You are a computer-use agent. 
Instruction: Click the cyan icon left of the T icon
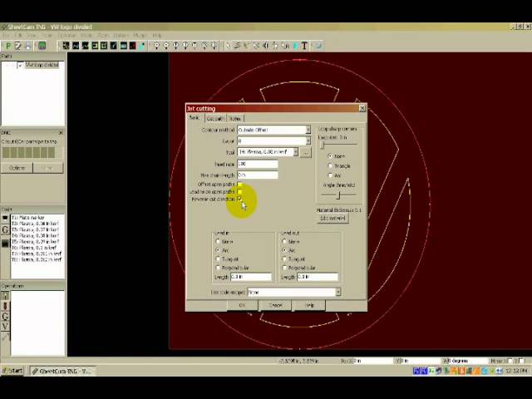[x=296, y=46]
